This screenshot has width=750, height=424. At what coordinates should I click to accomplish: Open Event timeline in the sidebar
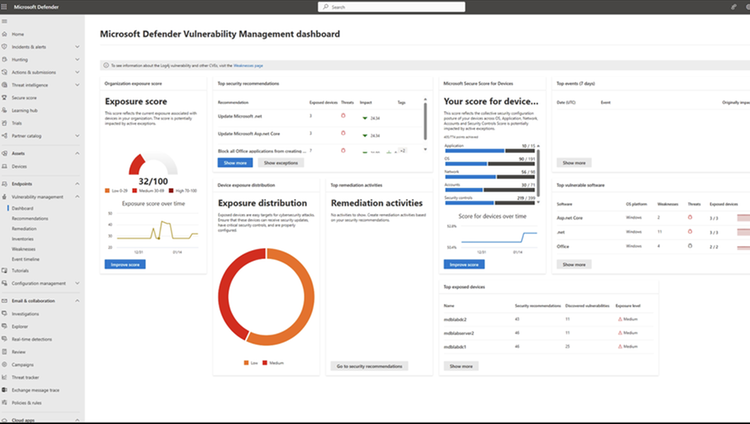click(25, 259)
